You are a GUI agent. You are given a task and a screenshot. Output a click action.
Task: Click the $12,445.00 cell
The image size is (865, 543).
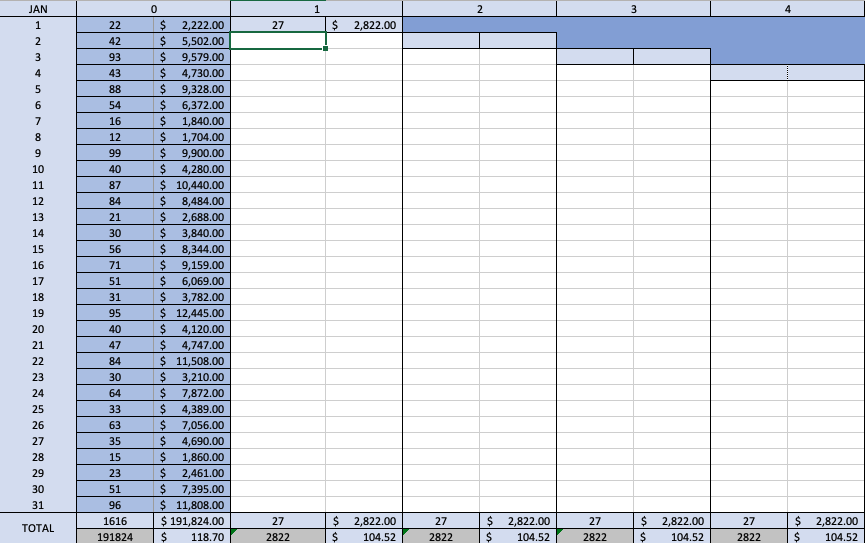[192, 313]
